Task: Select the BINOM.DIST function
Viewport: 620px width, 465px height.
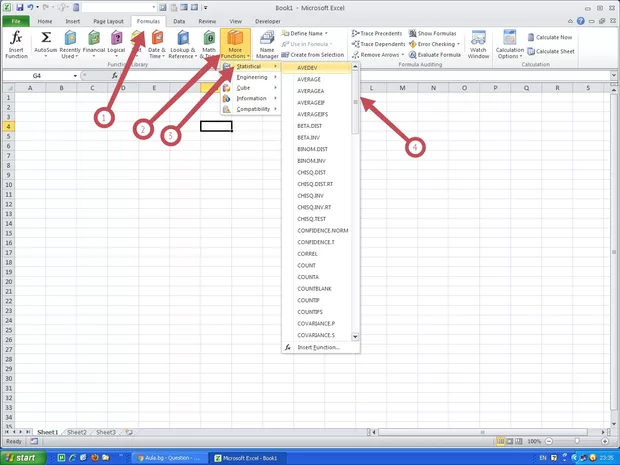Action: coord(316,149)
